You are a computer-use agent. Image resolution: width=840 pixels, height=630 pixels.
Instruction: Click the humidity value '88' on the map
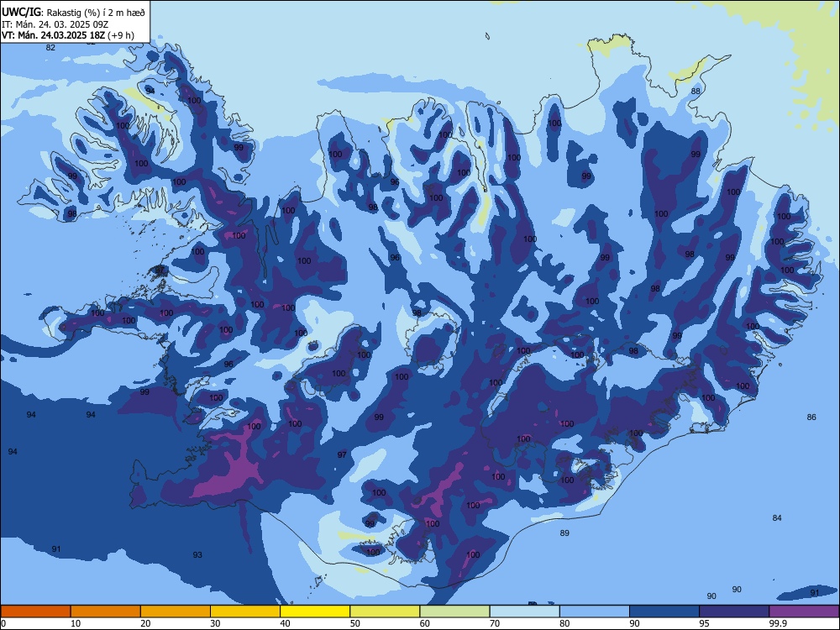tap(696, 91)
